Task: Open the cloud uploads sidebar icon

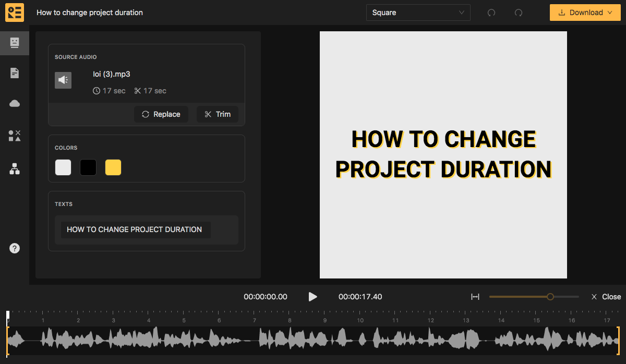Action: (x=15, y=104)
